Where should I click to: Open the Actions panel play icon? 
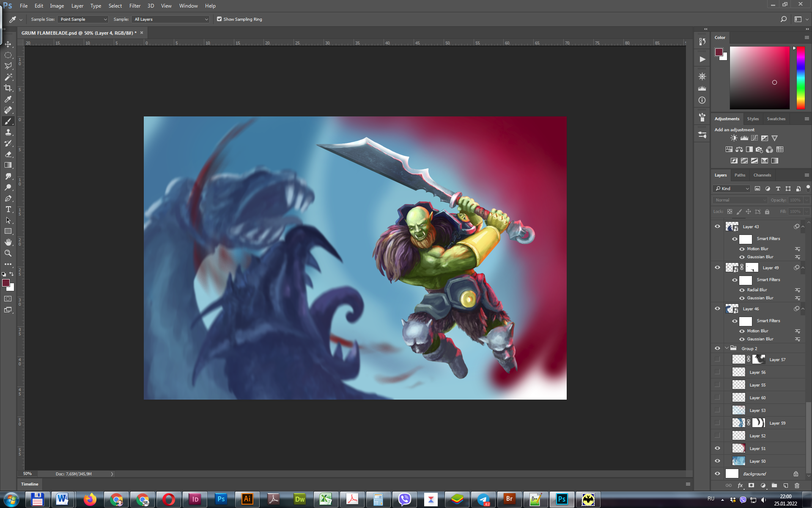pyautogui.click(x=702, y=59)
